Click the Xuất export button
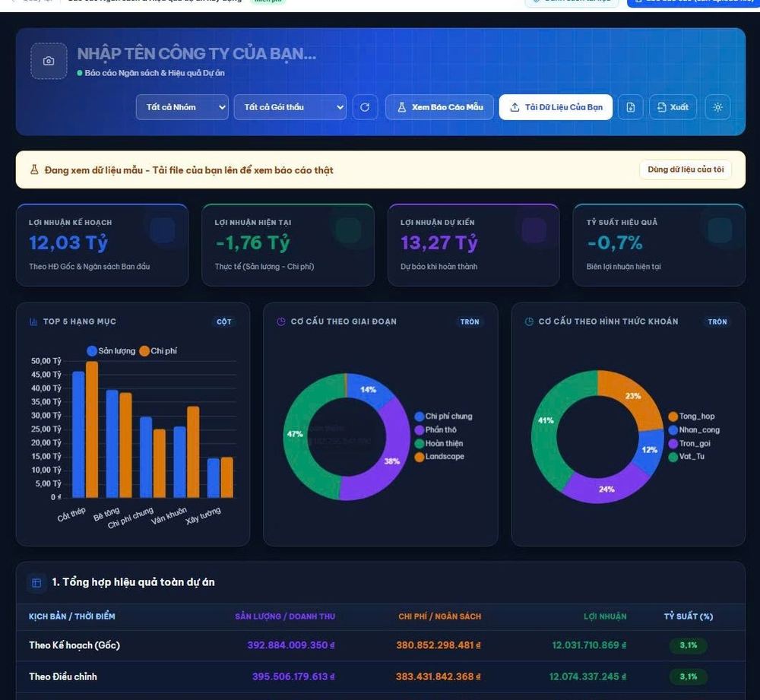 673,107
